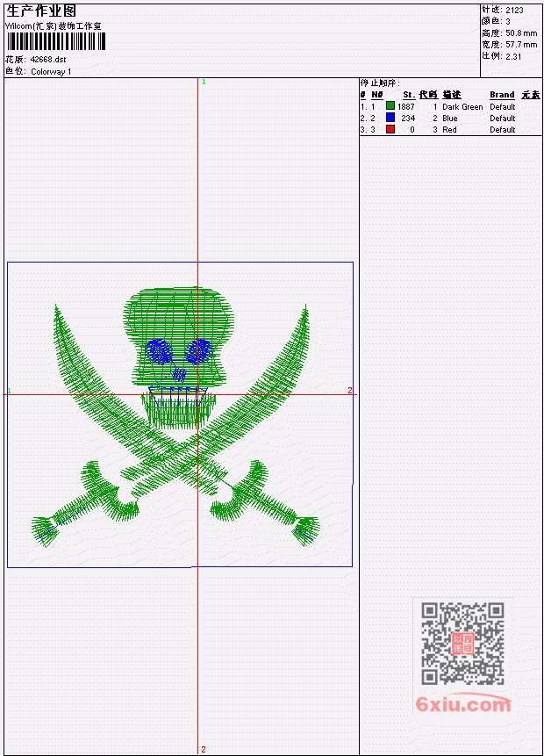The width and height of the screenshot is (544, 756).
Task: Click the green 1 marker at top of vertical axis
Action: tap(204, 82)
